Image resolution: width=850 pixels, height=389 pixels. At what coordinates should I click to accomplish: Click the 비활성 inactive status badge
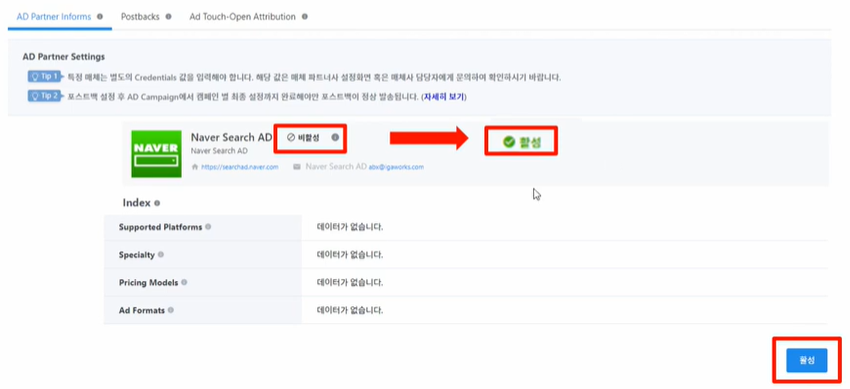[304, 138]
